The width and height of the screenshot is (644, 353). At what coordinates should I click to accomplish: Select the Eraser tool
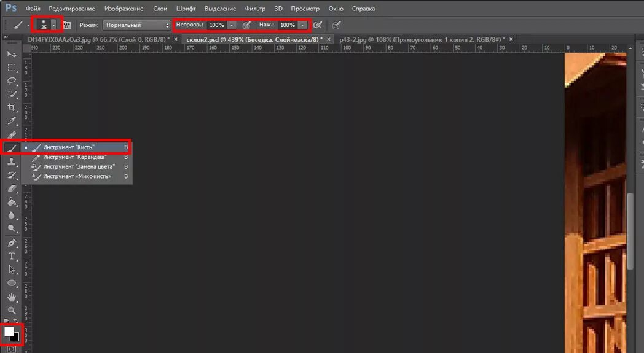(12, 188)
